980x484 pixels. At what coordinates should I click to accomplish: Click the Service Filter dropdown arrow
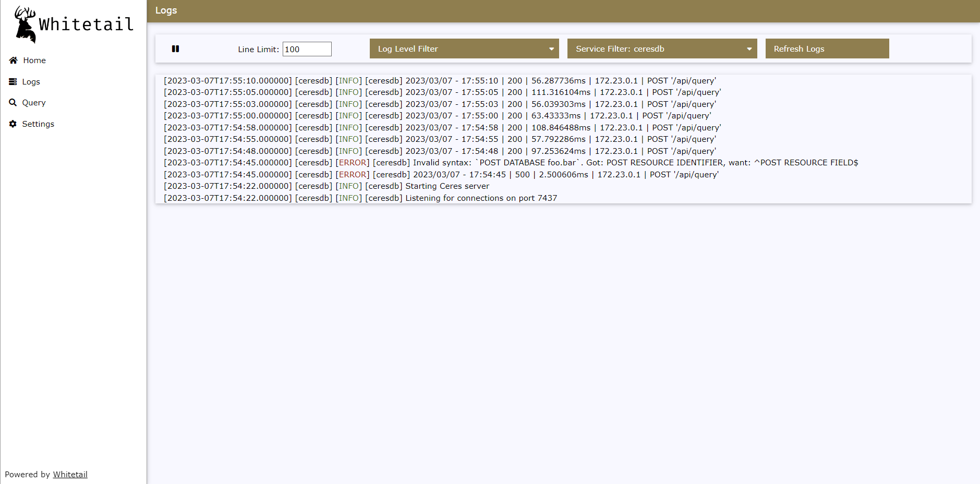749,49
